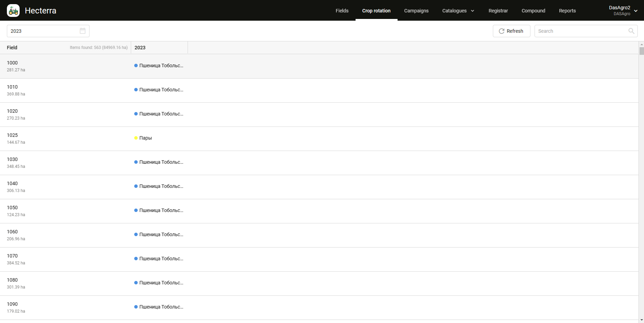
Task: Switch to the Fields tab
Action: pos(342,11)
